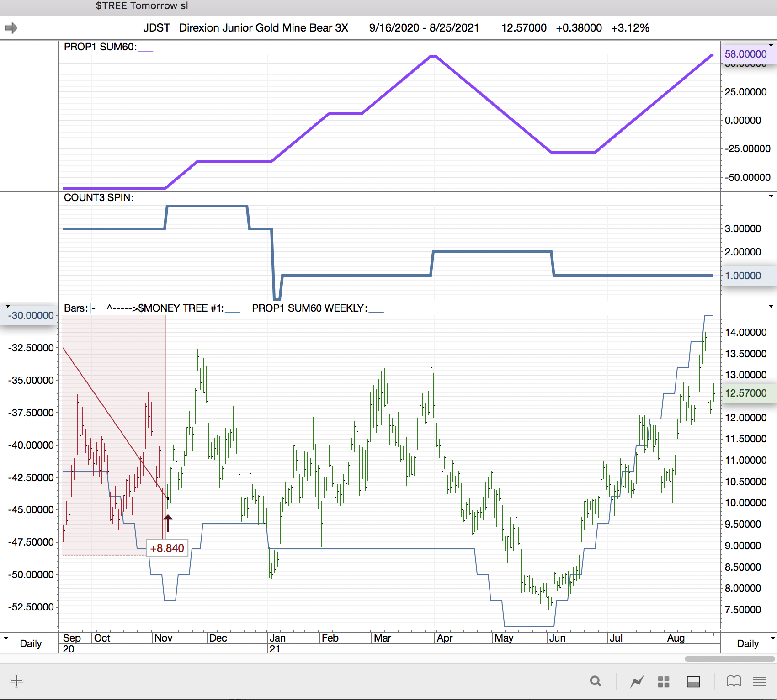Click the May month label on time axis
Screen dimensions: 777x700
[504, 638]
